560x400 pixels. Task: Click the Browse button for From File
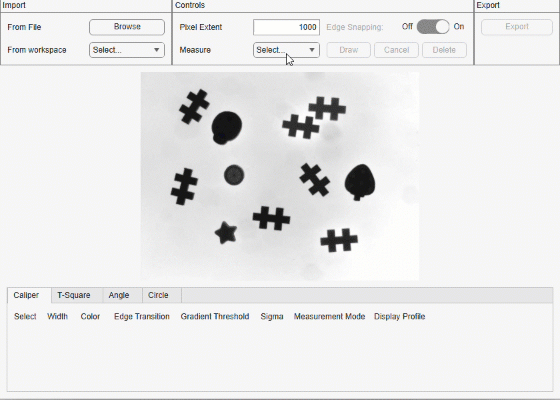127,27
